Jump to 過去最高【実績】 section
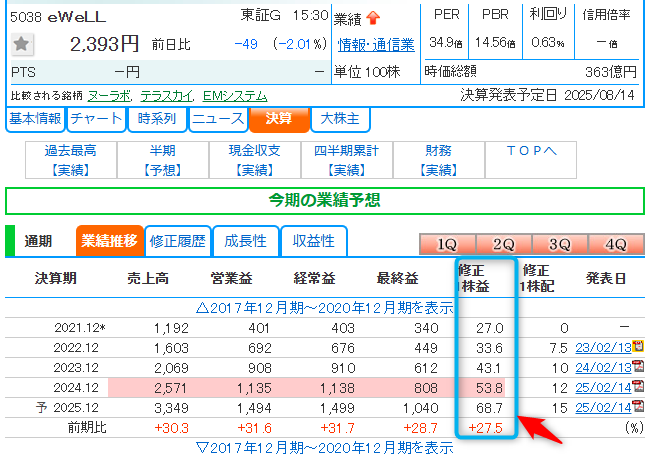656x454 pixels. 71,160
